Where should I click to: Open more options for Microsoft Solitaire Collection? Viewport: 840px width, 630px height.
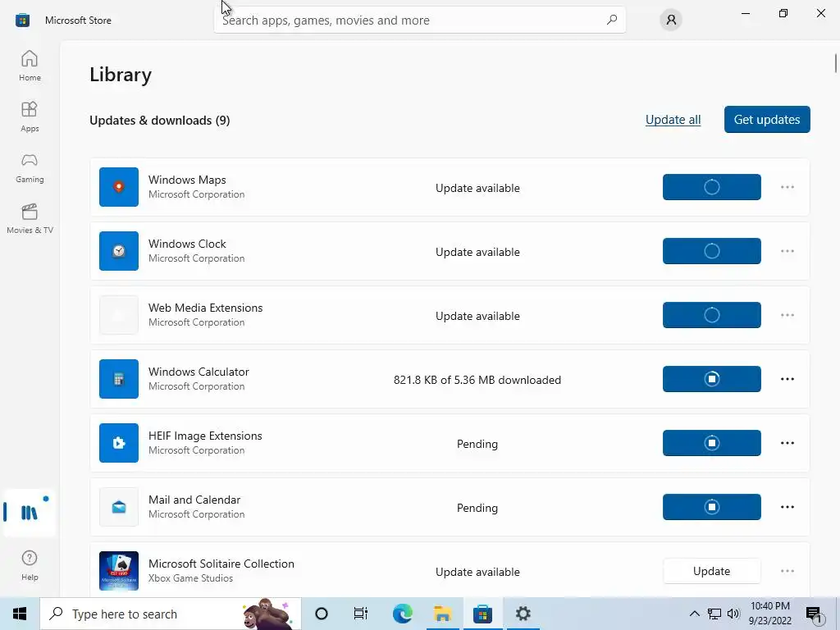pyautogui.click(x=787, y=571)
